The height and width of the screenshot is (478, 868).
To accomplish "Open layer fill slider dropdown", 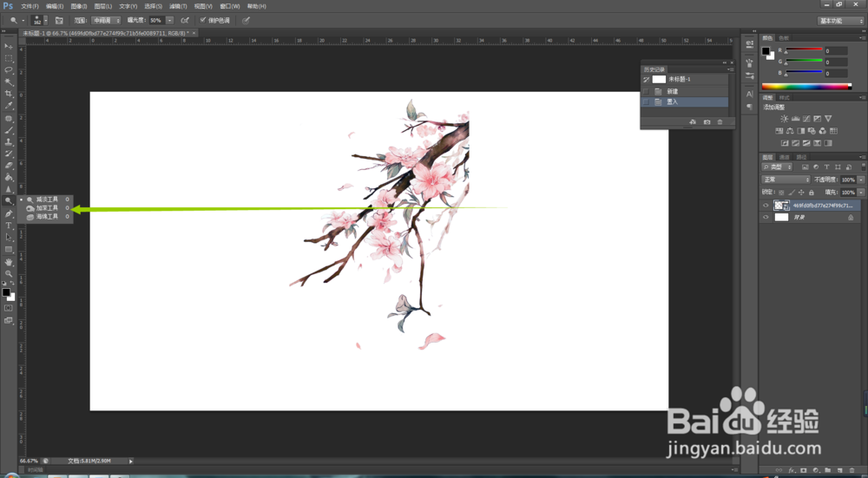I will click(x=861, y=193).
